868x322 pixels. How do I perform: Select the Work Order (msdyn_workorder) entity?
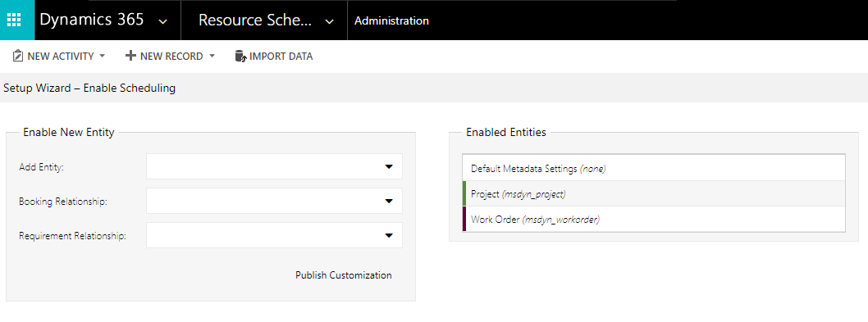click(654, 219)
